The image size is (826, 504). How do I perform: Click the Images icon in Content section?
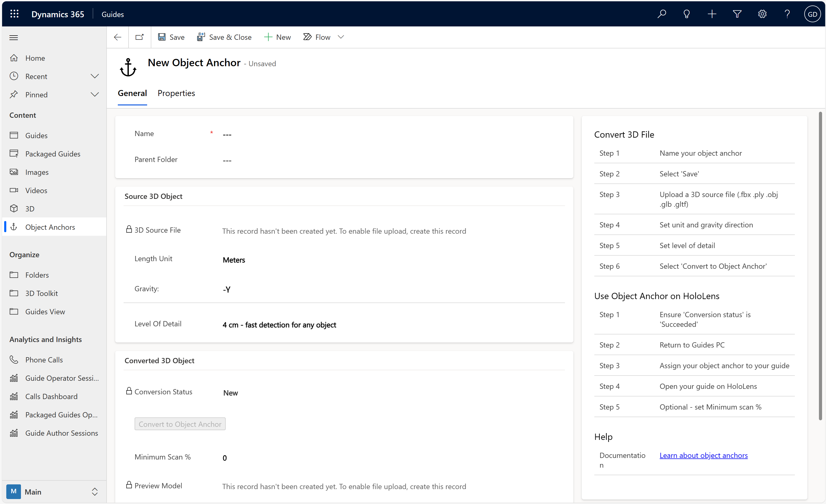[x=14, y=172]
